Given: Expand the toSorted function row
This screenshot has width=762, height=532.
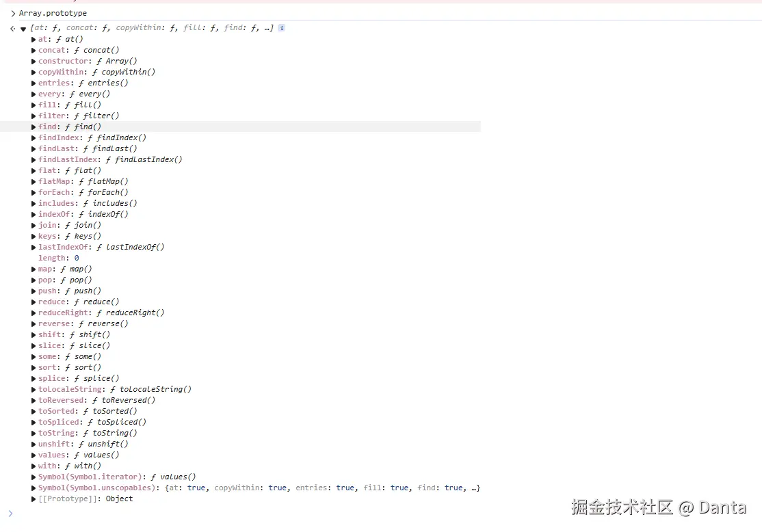Looking at the screenshot, I should (x=34, y=412).
